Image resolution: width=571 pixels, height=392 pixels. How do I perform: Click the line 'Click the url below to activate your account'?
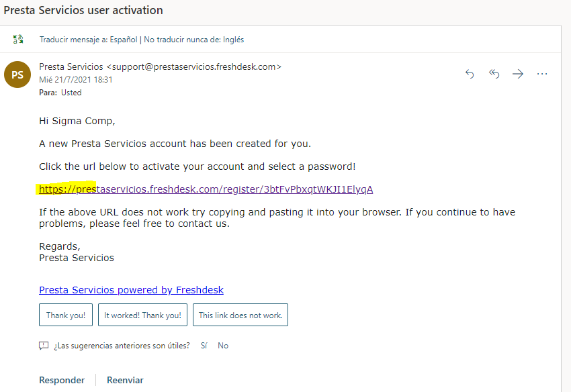pos(142,166)
